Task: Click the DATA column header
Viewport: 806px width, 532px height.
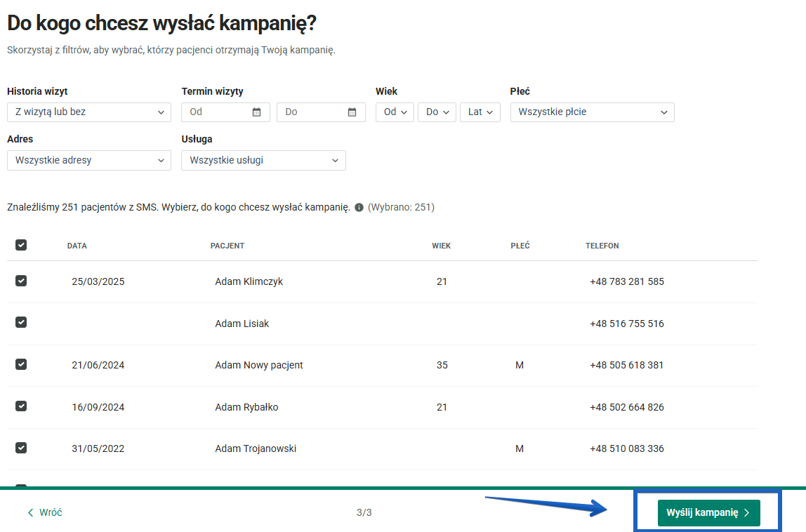Action: coord(77,246)
